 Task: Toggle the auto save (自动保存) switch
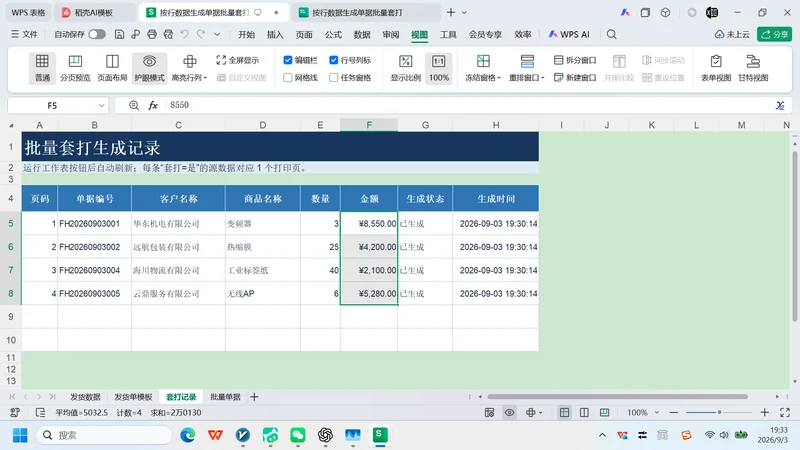[97, 34]
